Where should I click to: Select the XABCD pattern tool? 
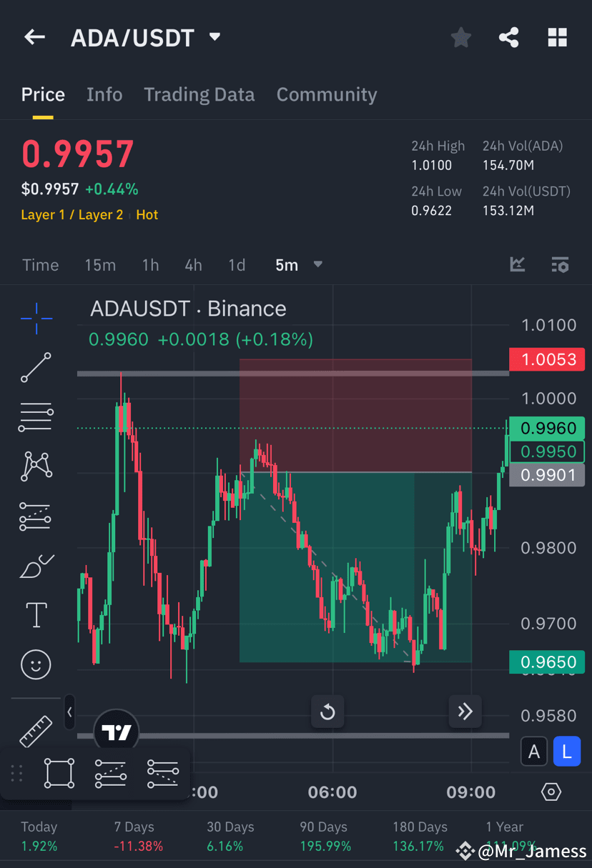click(35, 466)
